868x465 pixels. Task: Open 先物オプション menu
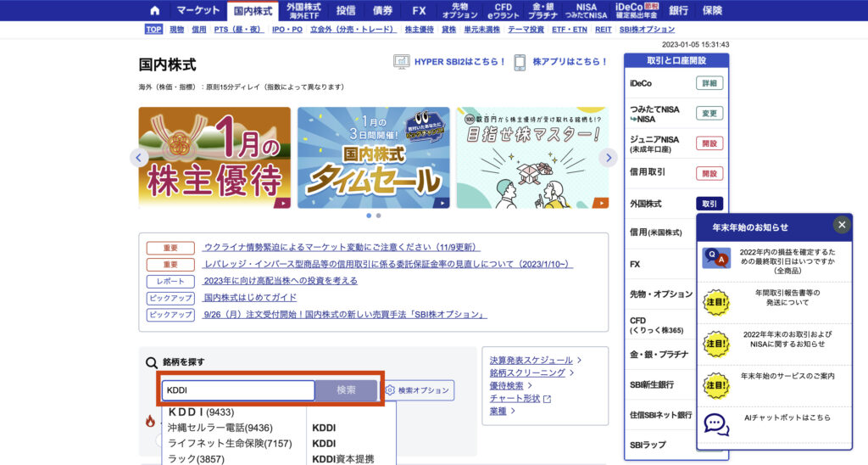point(460,10)
